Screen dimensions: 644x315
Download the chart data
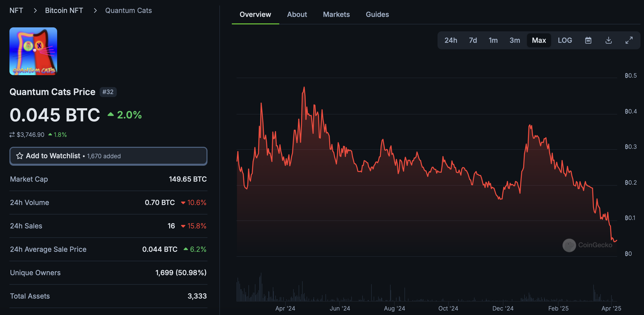click(x=609, y=40)
